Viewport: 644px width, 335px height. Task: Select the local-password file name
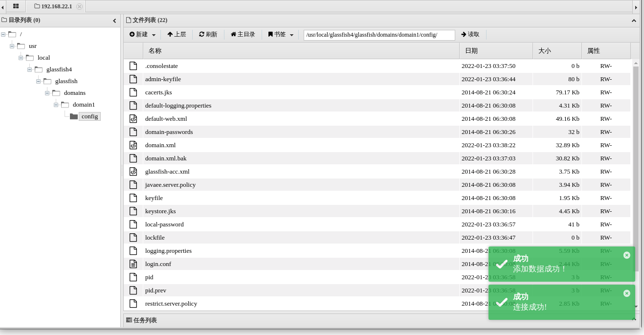[164, 224]
